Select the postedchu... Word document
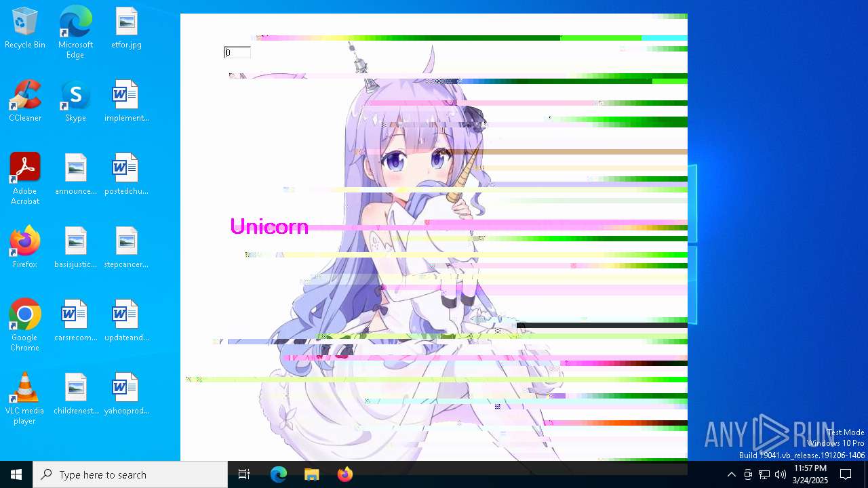The width and height of the screenshot is (868, 488). 126,175
